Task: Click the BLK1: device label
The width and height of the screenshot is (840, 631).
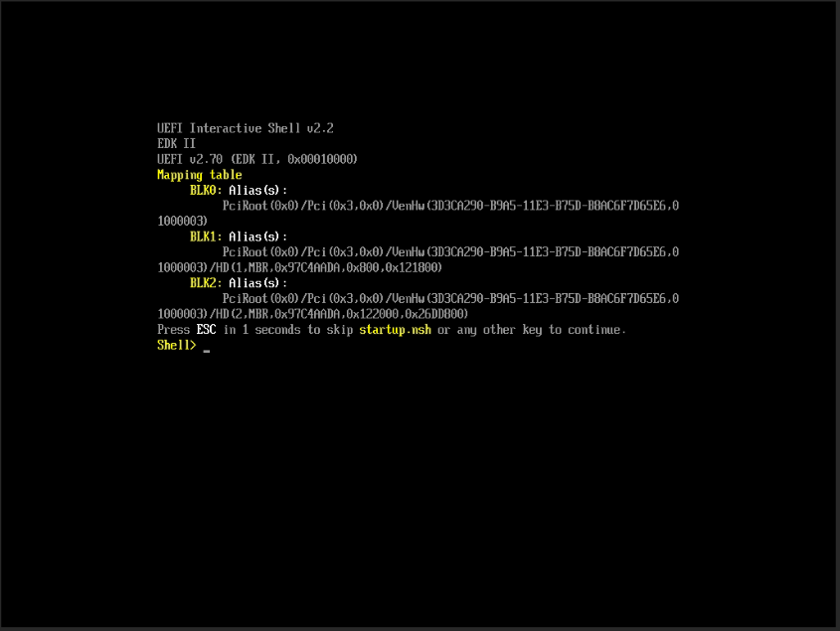Action: click(206, 237)
